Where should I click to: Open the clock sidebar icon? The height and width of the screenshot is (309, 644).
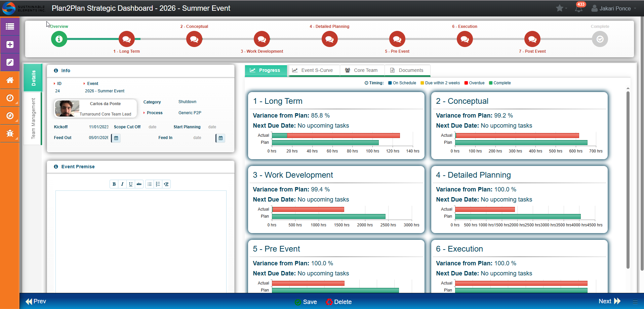point(10,98)
